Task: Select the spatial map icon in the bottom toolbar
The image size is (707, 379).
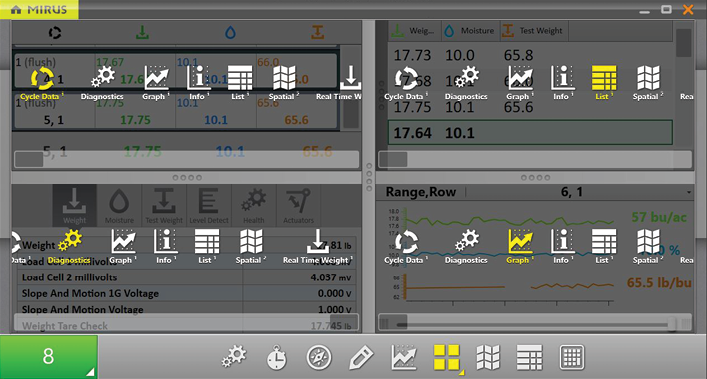Action: (488, 357)
